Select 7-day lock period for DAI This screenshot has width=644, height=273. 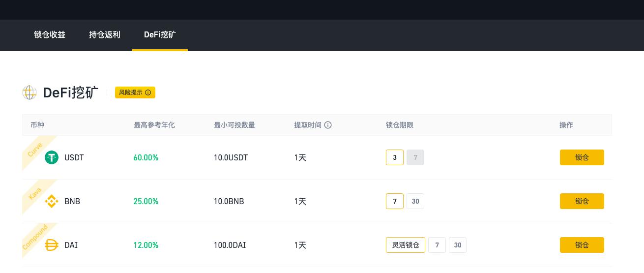(x=437, y=245)
